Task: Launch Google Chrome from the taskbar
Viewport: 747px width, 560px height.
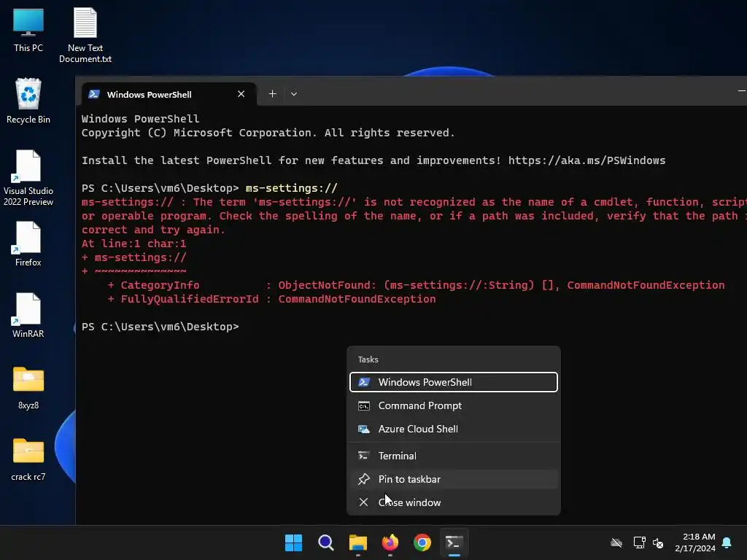Action: [422, 542]
